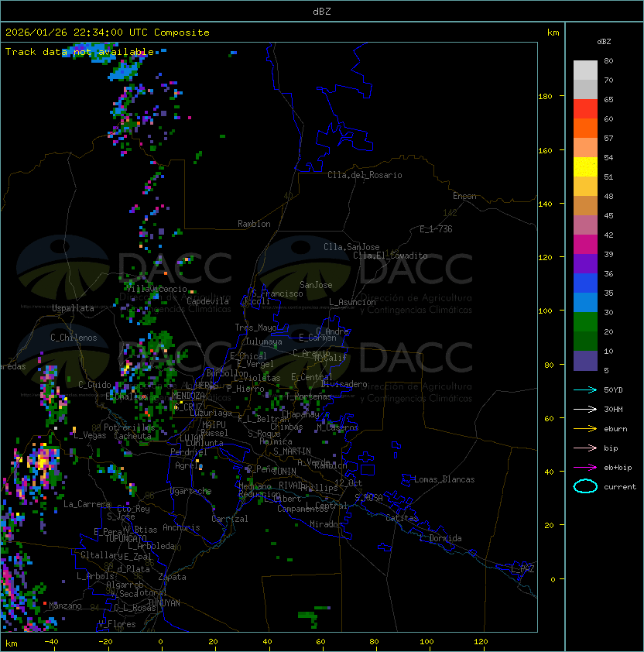
Task: Select the eburn arrow legend symbol
Action: (586, 428)
